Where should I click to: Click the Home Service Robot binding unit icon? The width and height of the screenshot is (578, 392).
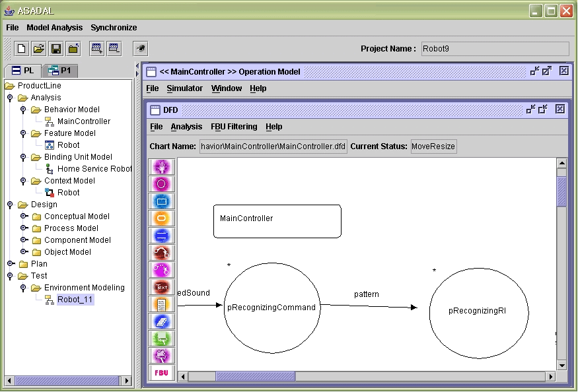(x=49, y=169)
